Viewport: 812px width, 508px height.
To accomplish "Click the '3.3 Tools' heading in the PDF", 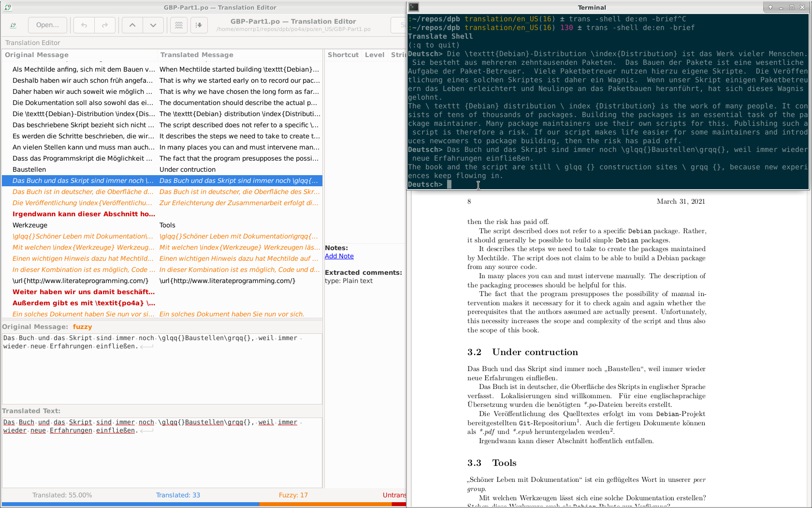I will [x=492, y=463].
